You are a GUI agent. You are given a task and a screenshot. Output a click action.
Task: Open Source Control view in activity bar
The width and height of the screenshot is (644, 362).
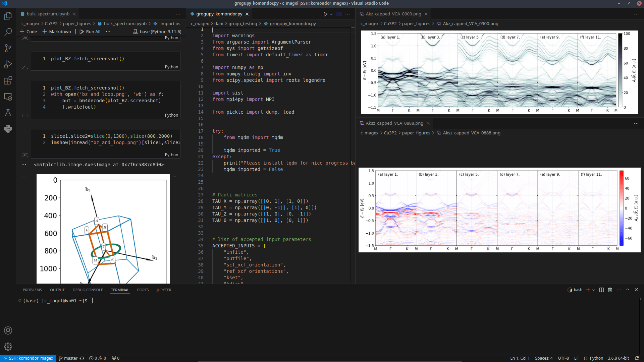pyautogui.click(x=8, y=48)
